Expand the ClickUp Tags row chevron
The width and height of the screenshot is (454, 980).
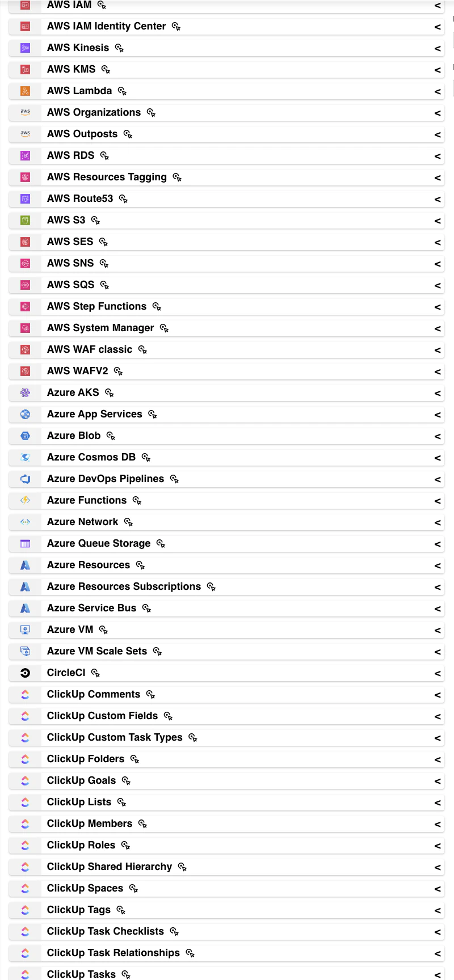coord(438,910)
